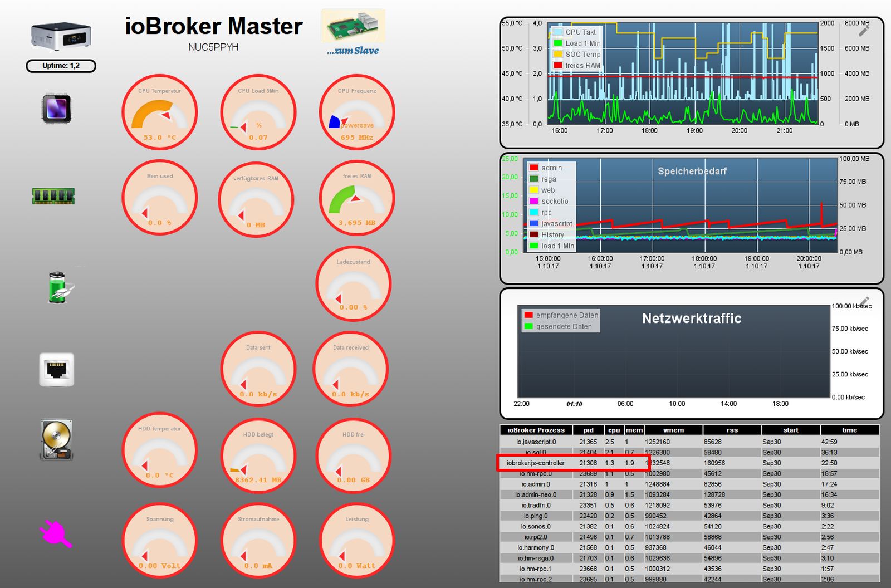
Task: Click the hard disk drive icon
Action: pyautogui.click(x=57, y=439)
